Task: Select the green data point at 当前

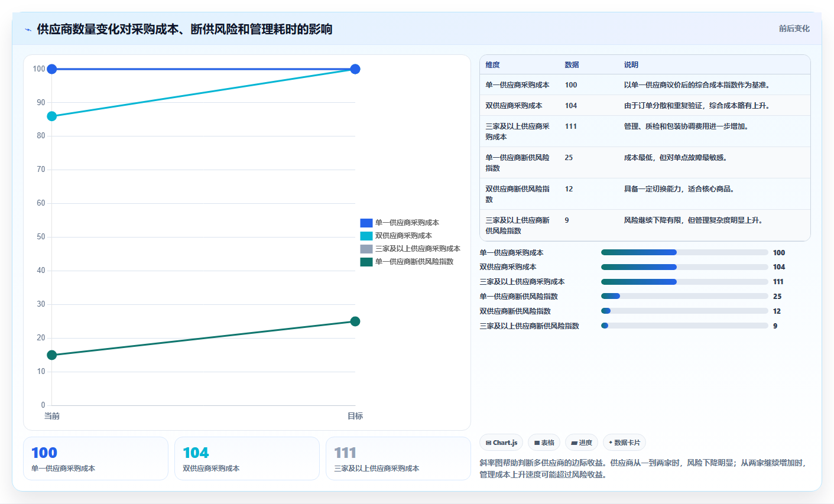Action: pyautogui.click(x=52, y=355)
